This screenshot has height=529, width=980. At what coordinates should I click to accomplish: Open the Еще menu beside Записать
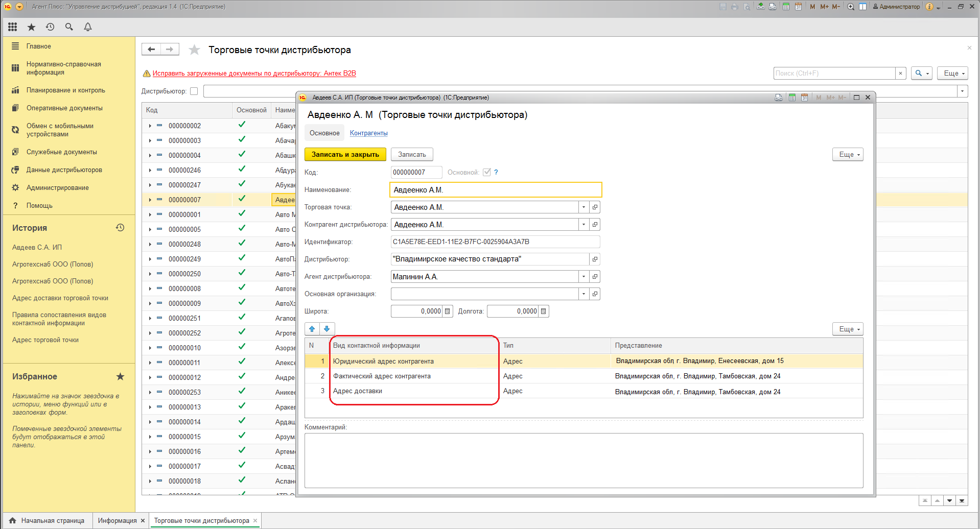[848, 154]
